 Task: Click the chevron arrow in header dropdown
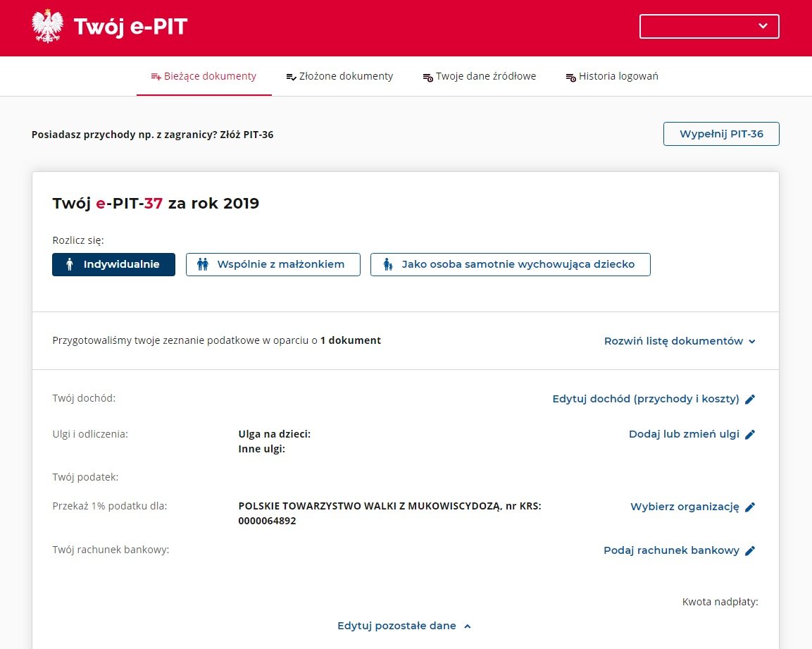[x=763, y=26]
